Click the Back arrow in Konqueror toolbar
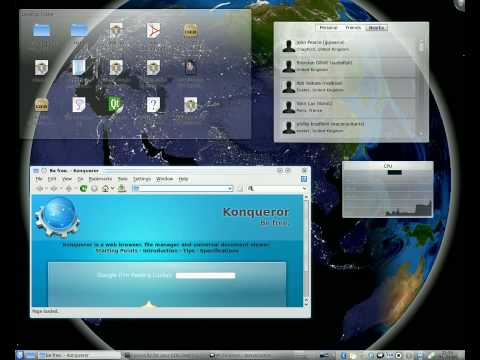Screen dimensions: 480x360 39,189
